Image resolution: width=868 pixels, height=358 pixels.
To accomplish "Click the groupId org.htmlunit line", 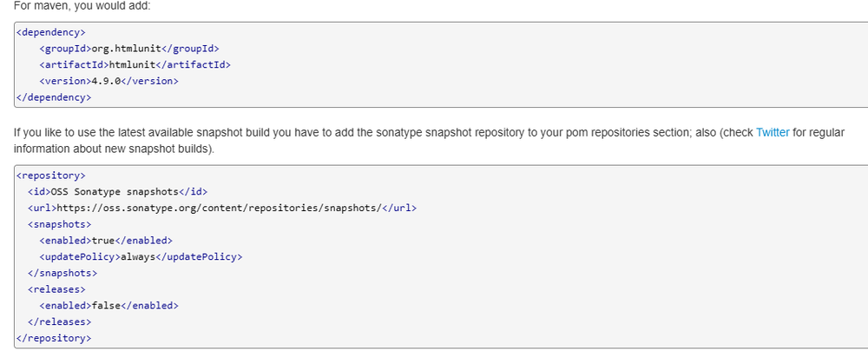I will click(129, 49).
